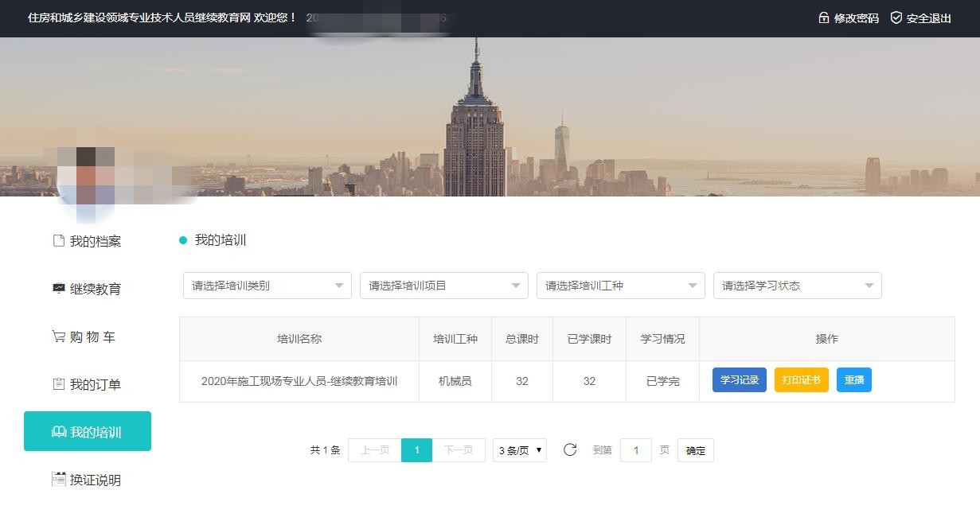
Task: Click the open book icon for 我的培训
Action: pos(58,432)
